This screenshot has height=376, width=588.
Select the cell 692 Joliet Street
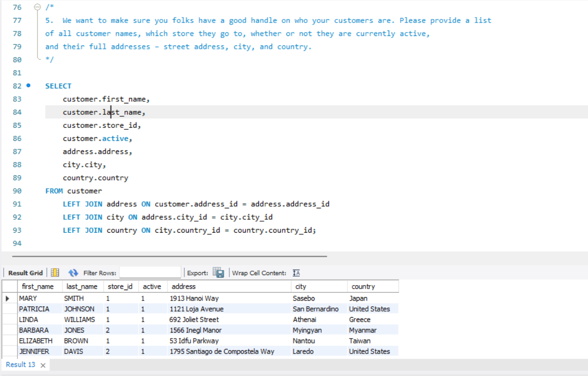[229, 320]
